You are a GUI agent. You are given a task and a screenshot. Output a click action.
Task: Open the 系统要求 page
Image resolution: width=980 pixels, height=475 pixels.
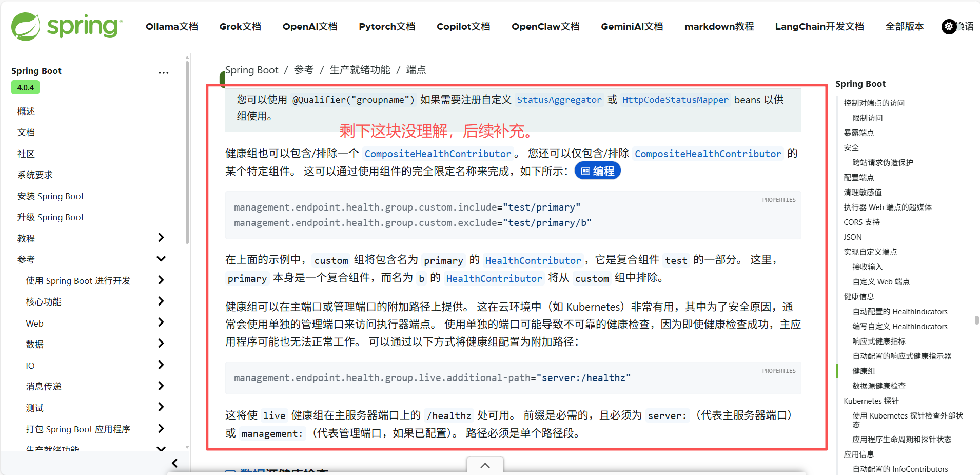tap(35, 175)
